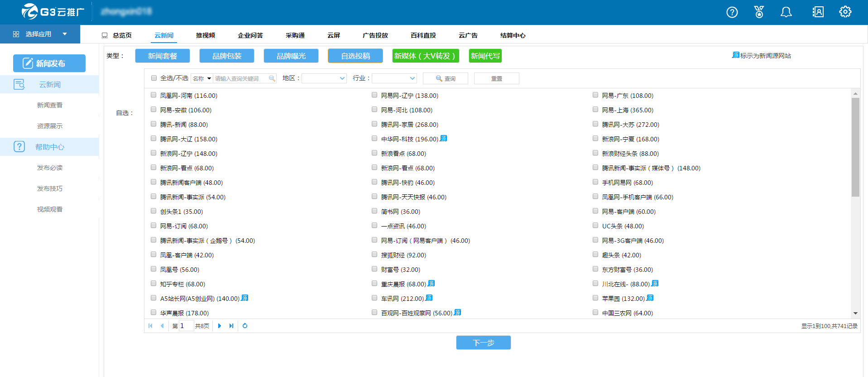Click the 源 badge next to 苹果园
The width and height of the screenshot is (868, 377).
tap(650, 298)
